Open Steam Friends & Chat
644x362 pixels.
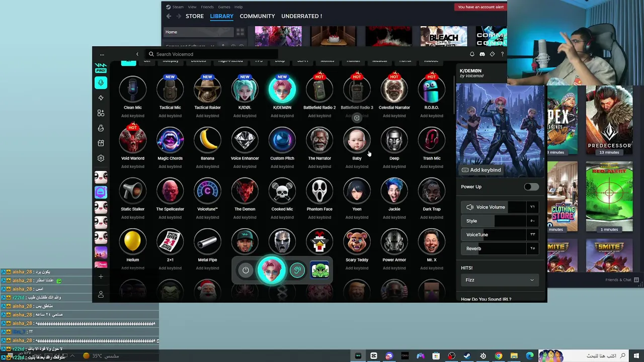622,280
